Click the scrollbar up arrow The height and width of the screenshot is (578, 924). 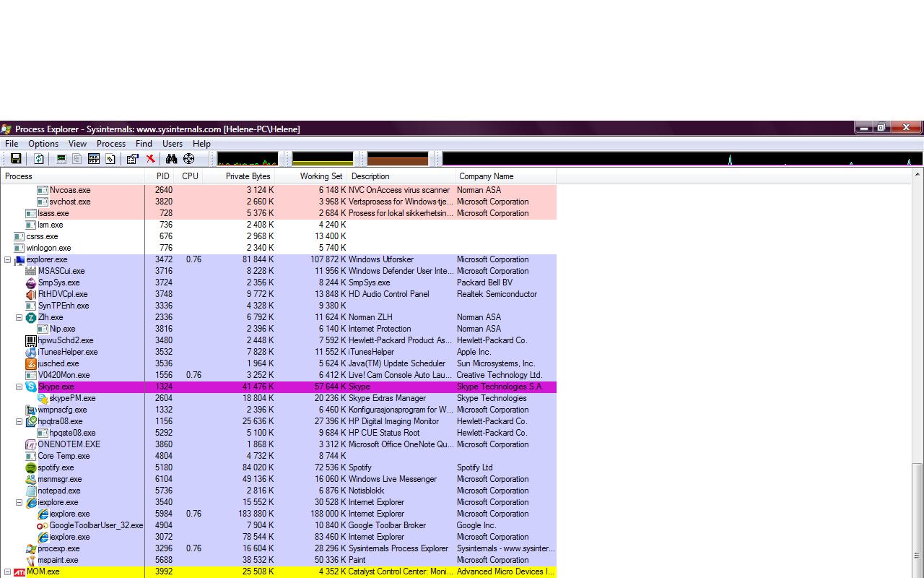click(x=918, y=174)
